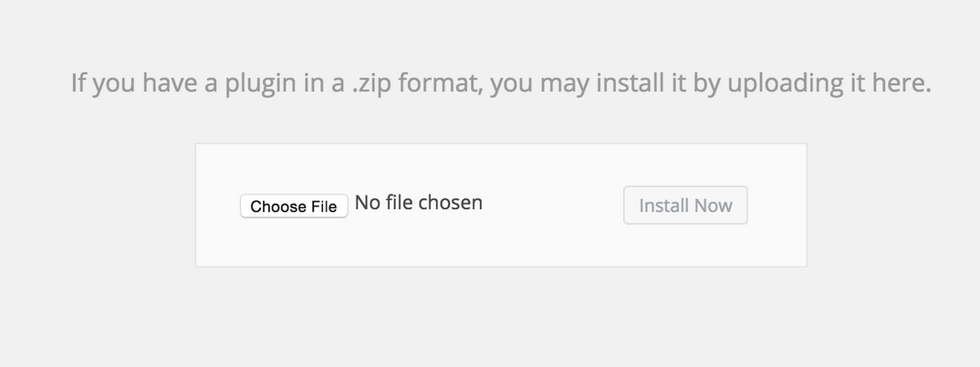Image resolution: width=980 pixels, height=367 pixels.
Task: Click blank space between file label and Install Now
Action: click(x=553, y=205)
